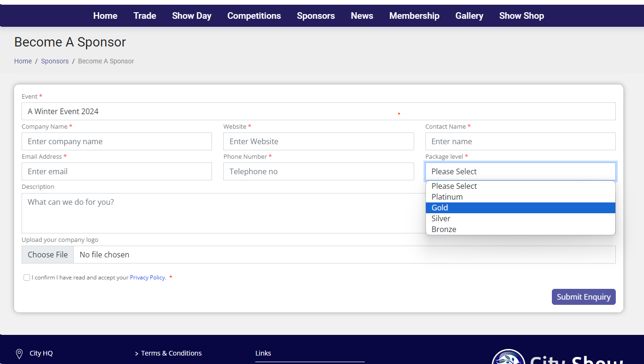Click into the Telephone no field

click(318, 171)
